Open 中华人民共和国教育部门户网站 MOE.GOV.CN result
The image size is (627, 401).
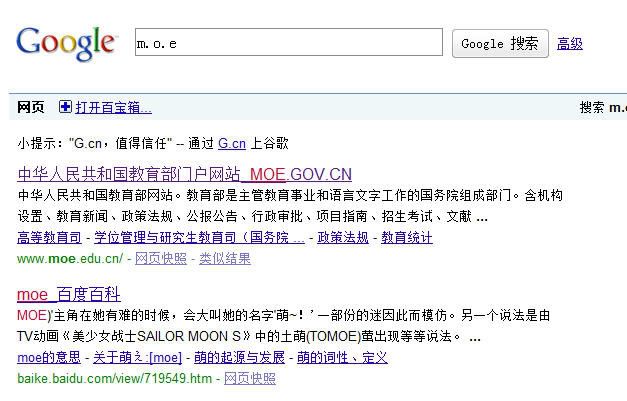click(x=184, y=174)
